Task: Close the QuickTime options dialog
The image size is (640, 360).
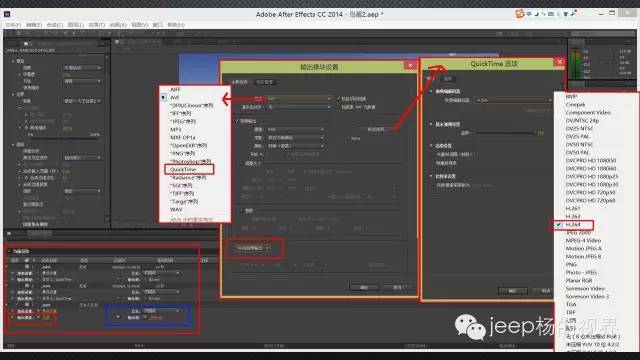Action: click(560, 62)
